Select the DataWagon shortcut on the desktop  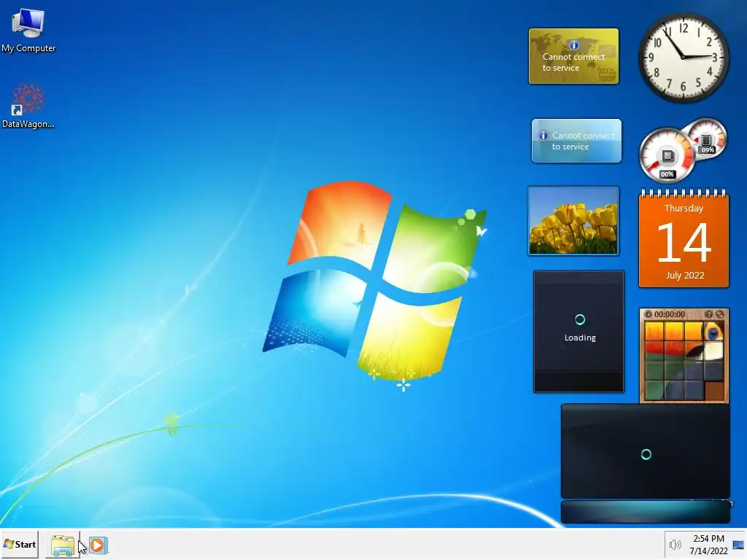(28, 106)
